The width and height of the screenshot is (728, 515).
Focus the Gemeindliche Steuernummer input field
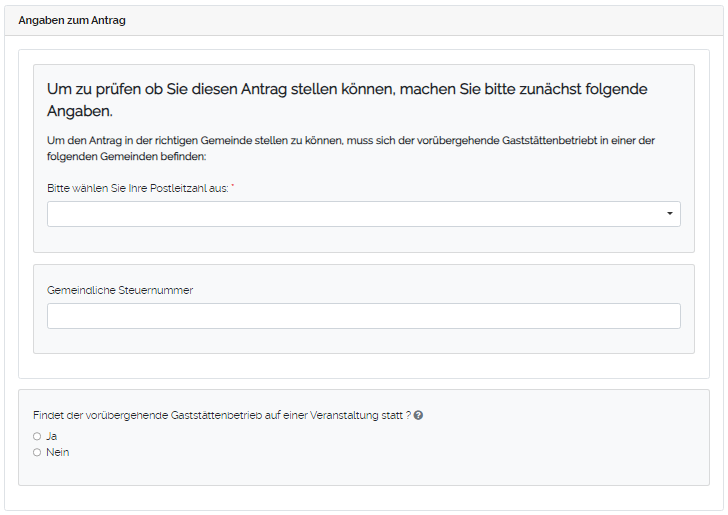tap(363, 316)
